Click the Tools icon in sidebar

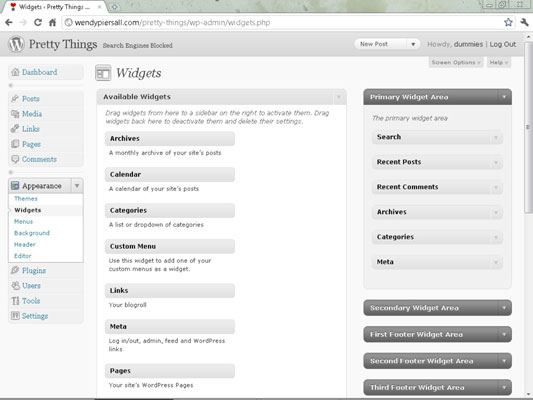tap(15, 301)
